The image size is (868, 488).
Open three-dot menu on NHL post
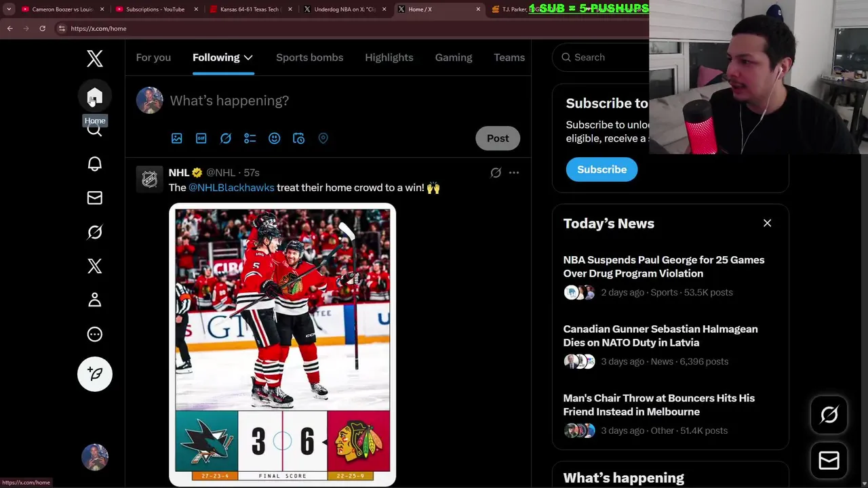tap(514, 173)
